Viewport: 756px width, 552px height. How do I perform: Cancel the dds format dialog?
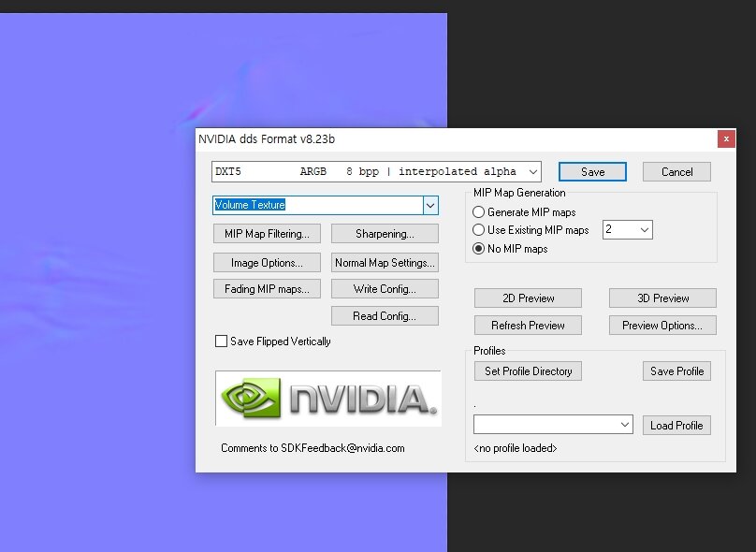(676, 171)
